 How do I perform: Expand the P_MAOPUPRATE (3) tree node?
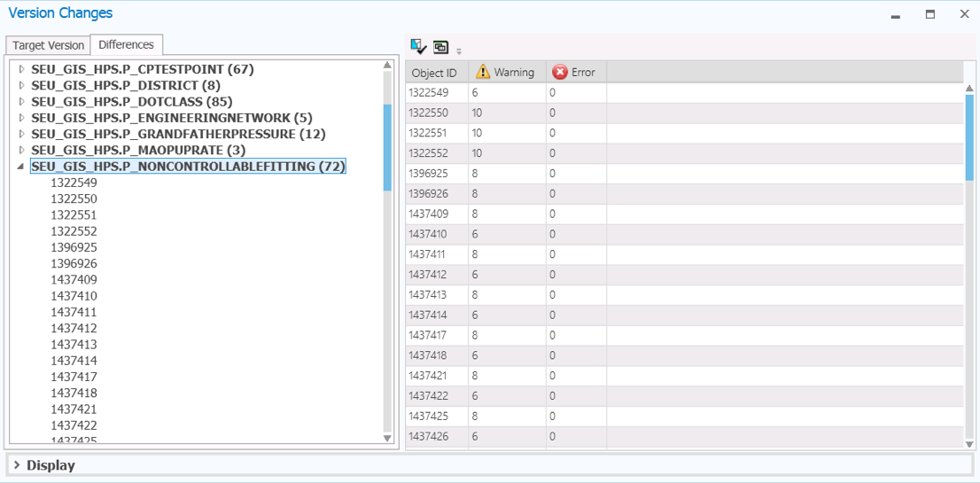point(22,150)
